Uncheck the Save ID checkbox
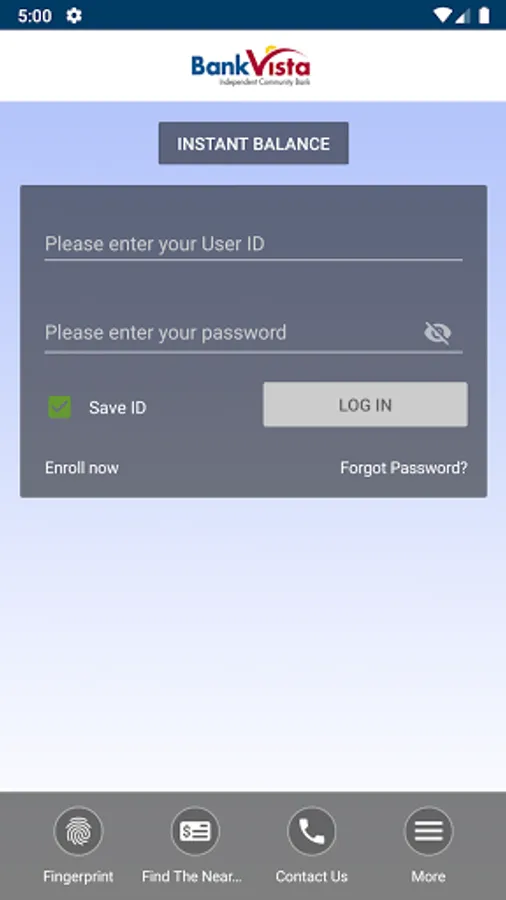Screen dimensions: 506x900 tap(60, 407)
